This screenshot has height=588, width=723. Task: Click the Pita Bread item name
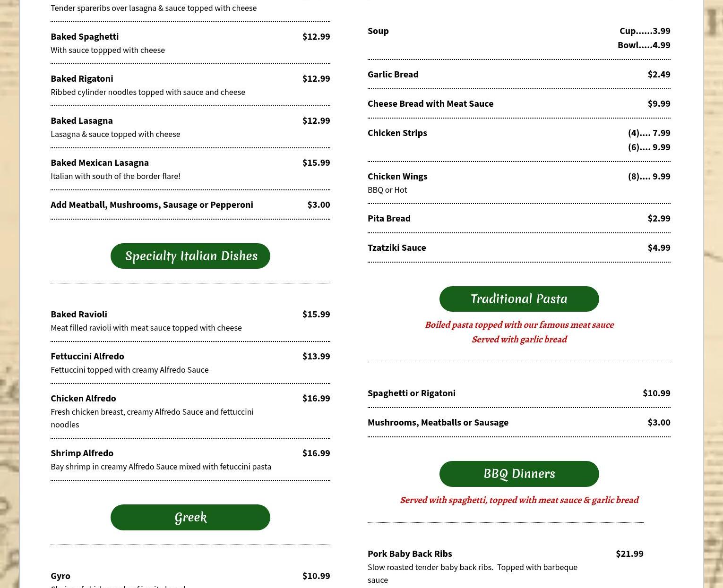tap(389, 218)
